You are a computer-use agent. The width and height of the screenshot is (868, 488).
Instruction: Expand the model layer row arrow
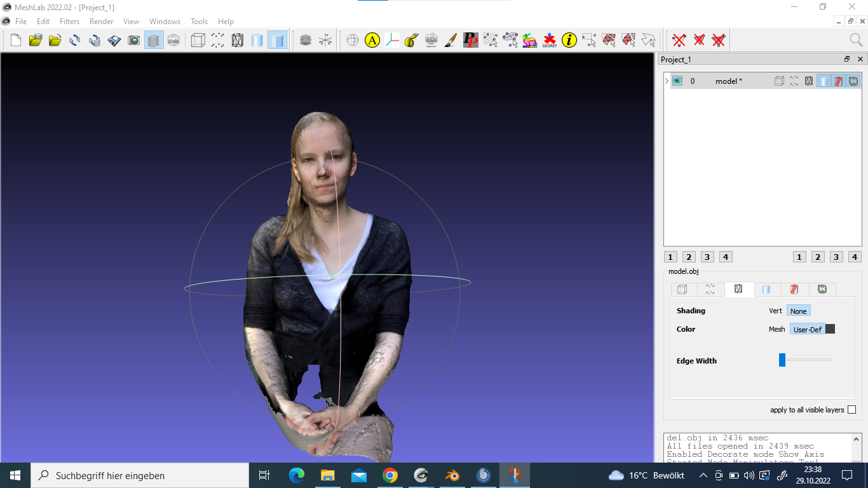click(x=667, y=81)
